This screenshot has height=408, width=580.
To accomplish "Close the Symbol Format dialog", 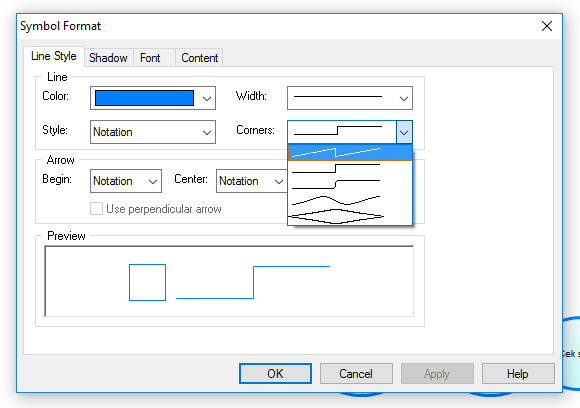I will pos(547,26).
